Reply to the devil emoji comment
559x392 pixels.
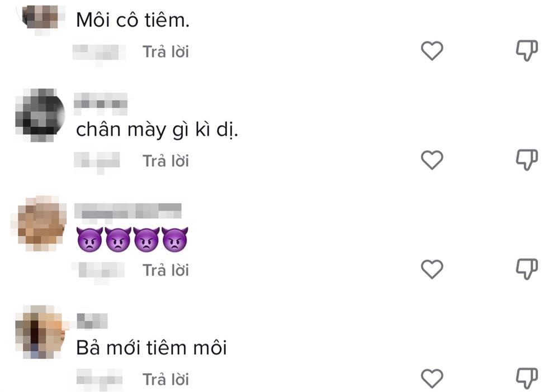165,271
